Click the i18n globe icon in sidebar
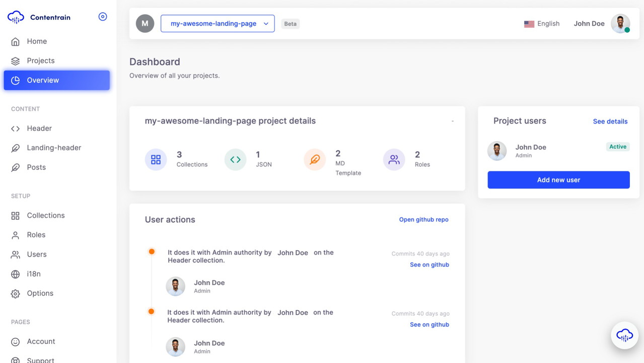Viewport: 644px width, 363px height. coord(16,274)
